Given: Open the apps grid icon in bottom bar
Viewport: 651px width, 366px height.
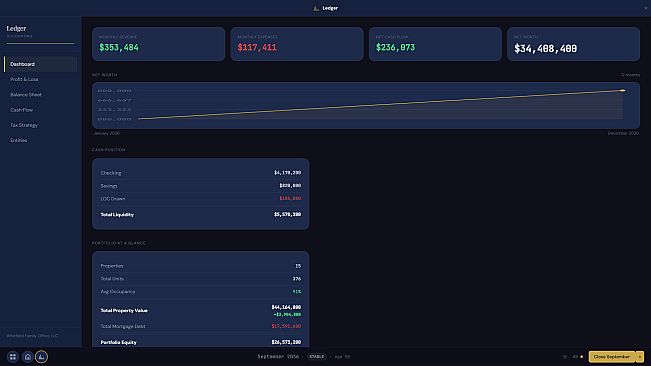Looking at the screenshot, I should click(13, 356).
